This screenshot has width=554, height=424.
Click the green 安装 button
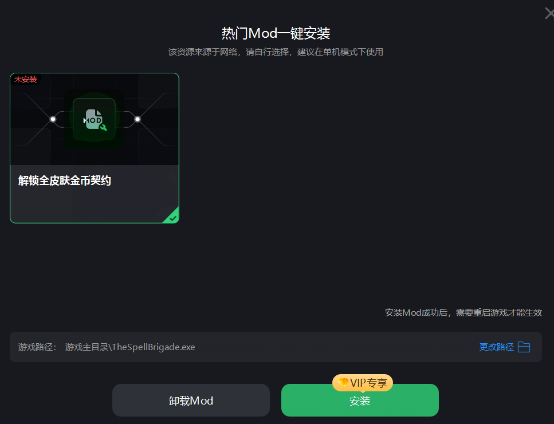pyautogui.click(x=360, y=401)
